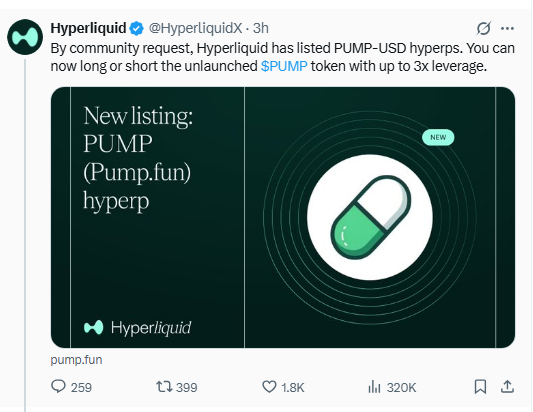
Task: Click the pill capsule logo in card
Action: [371, 217]
